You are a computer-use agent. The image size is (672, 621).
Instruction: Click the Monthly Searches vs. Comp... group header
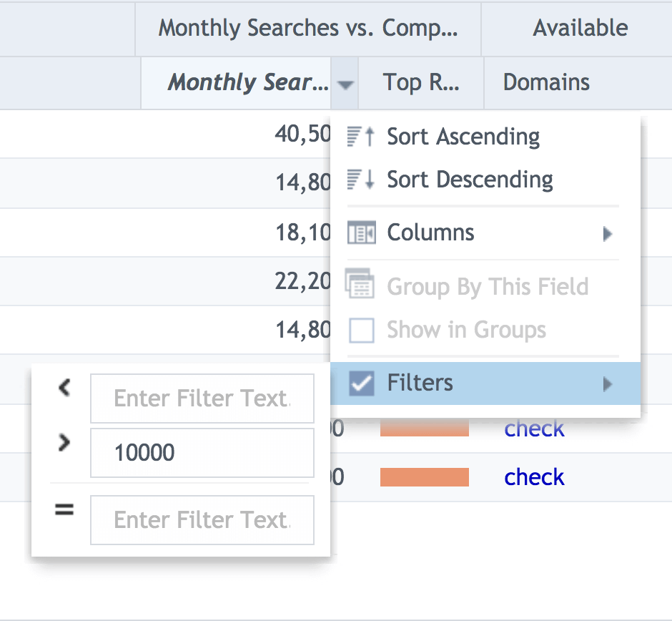pos(308,29)
